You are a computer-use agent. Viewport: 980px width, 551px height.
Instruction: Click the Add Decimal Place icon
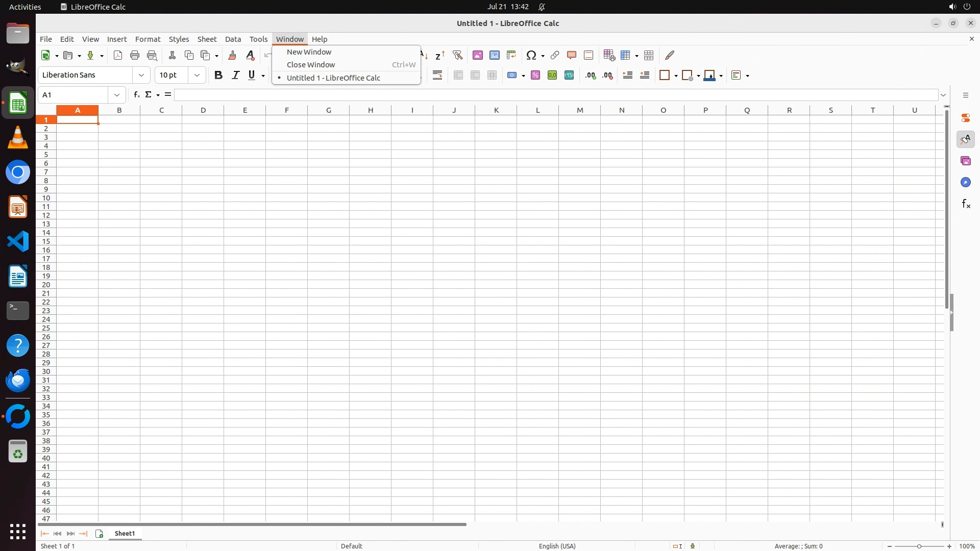591,76
